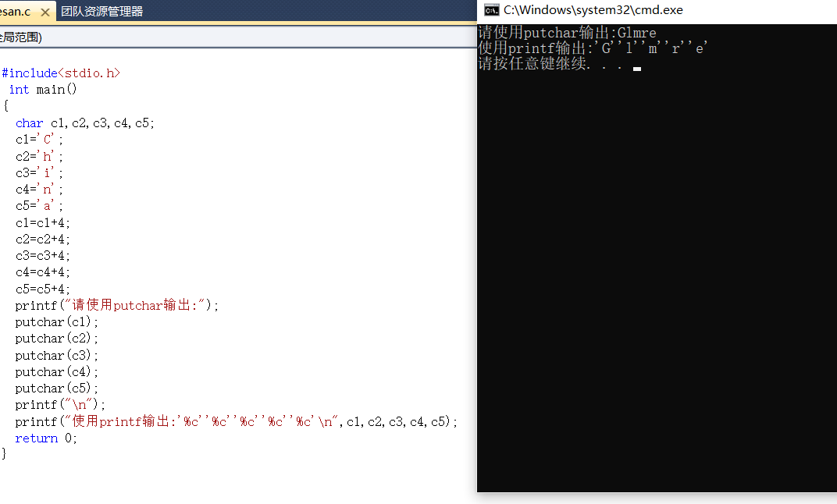Click the cmd.exe window title text

coord(593,10)
